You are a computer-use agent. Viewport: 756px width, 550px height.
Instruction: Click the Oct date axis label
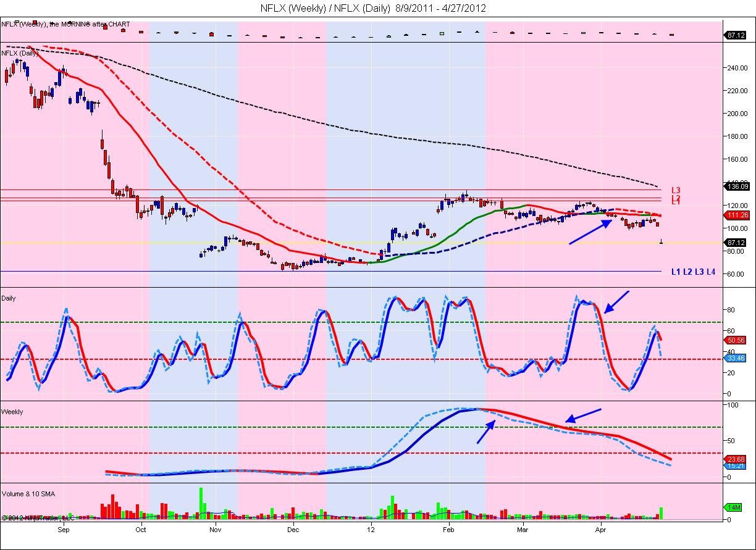[140, 530]
